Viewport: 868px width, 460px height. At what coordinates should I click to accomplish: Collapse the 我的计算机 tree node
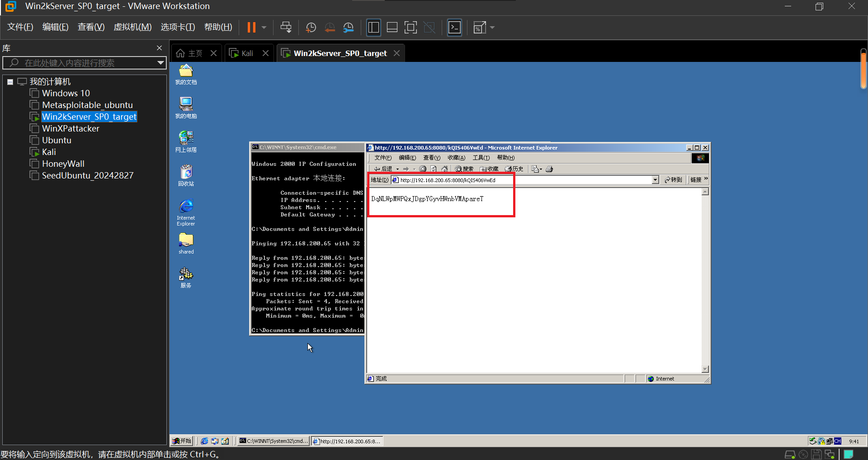10,82
